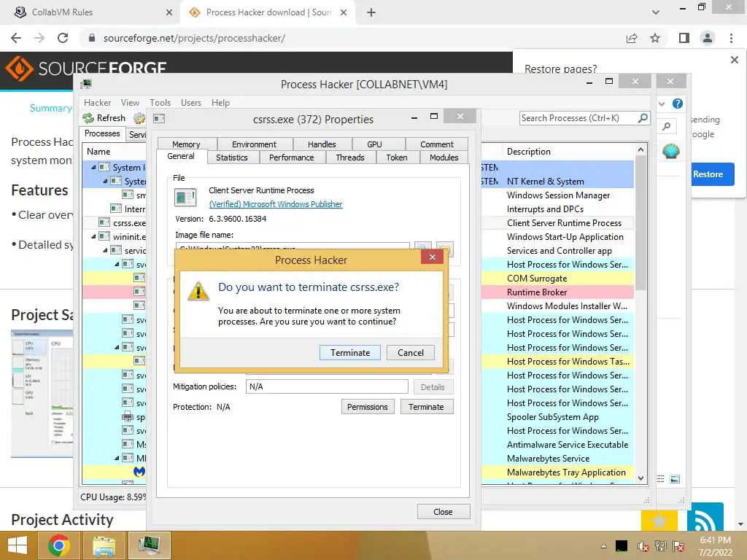Click the Mitigation policies field
Screen dimensions: 747x560
[327, 386]
